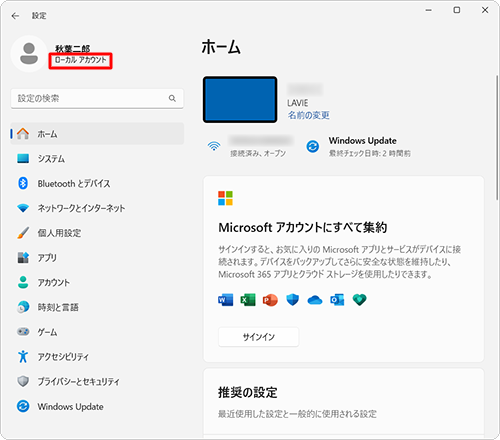Click the search magnifier icon

point(172,98)
